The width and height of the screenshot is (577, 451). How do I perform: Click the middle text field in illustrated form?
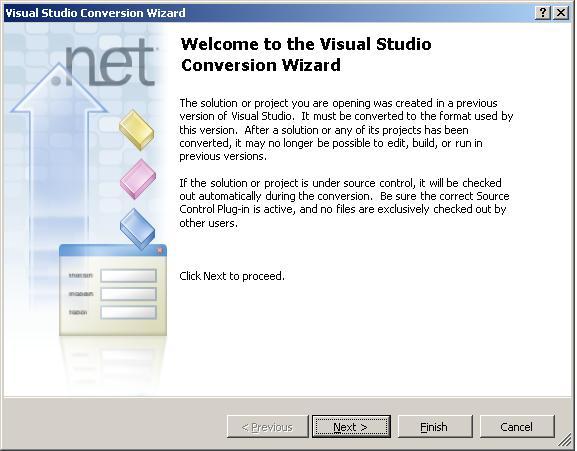point(128,294)
